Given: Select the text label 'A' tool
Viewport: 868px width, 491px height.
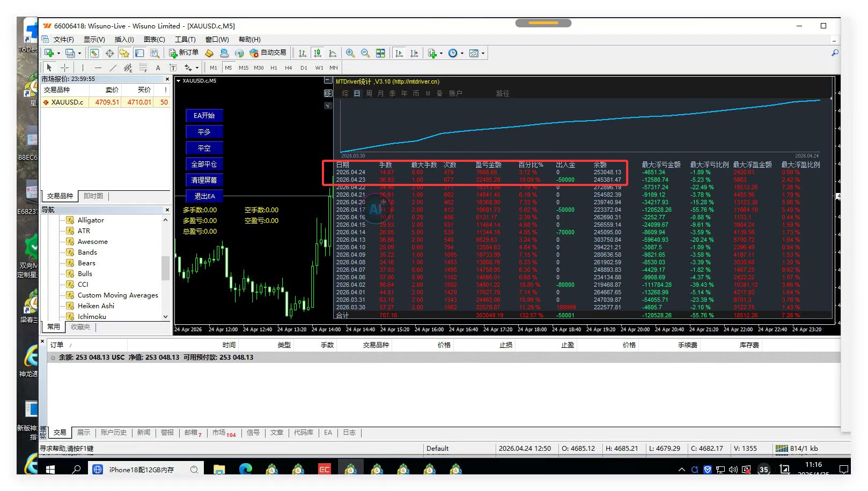Looking at the screenshot, I should tap(158, 68).
